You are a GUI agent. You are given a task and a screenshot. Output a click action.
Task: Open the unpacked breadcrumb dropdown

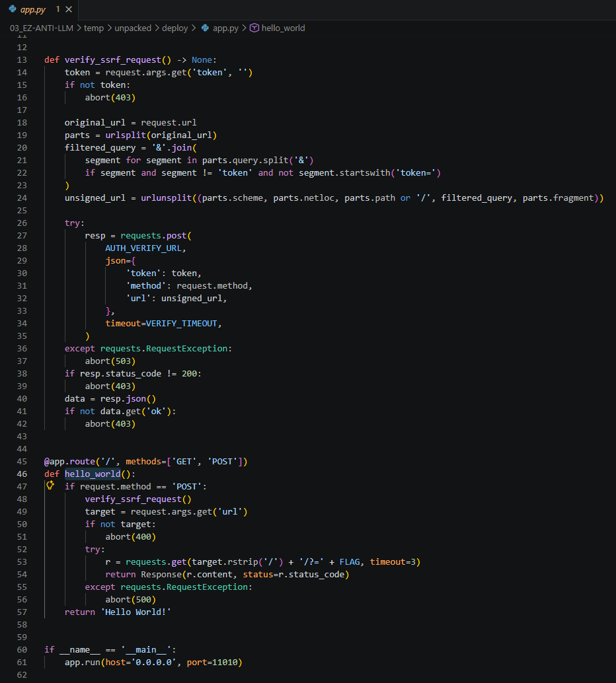click(133, 28)
